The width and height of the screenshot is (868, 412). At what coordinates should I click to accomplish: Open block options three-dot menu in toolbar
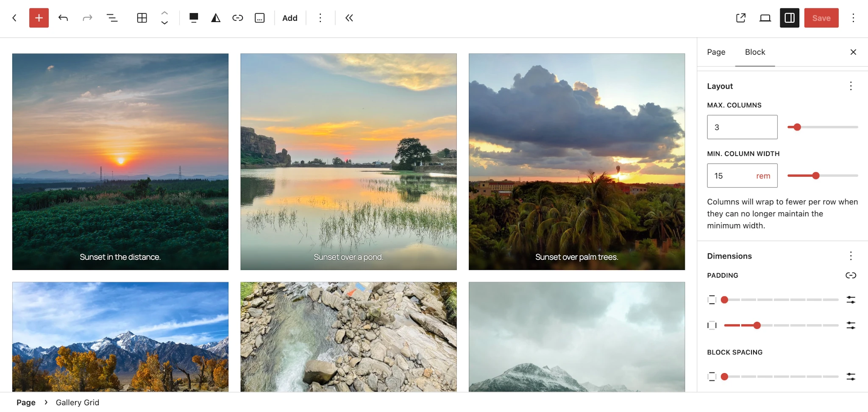(x=320, y=18)
